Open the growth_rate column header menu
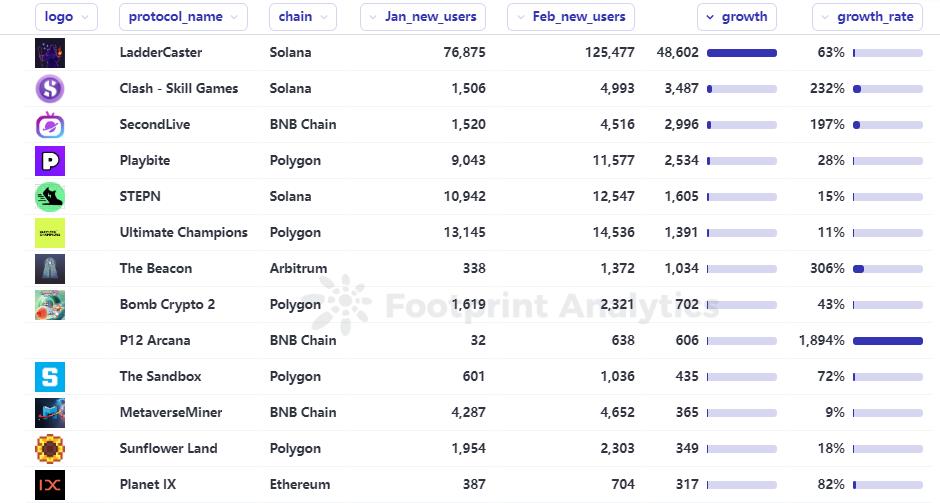Image resolution: width=940 pixels, height=503 pixels. point(866,17)
